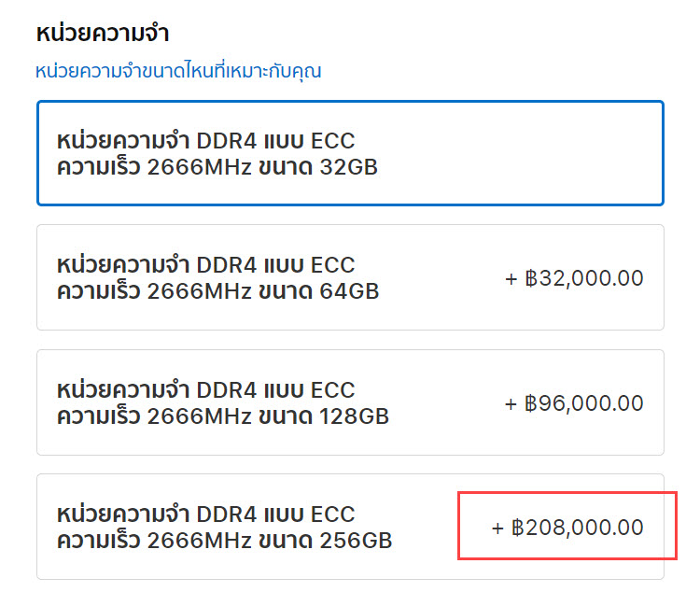Click the + ฿32,000.00 price label

[574, 278]
